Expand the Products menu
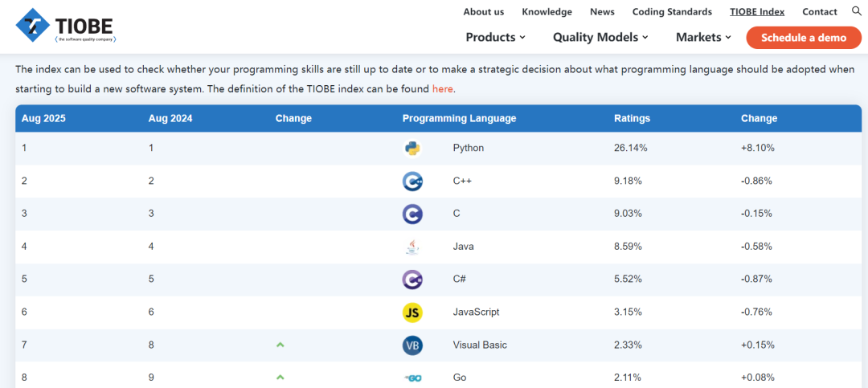The image size is (868, 388). 495,37
